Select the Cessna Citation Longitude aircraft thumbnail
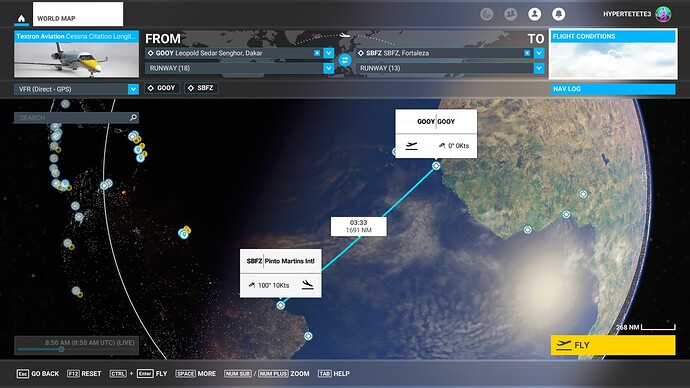This screenshot has height=388, width=690. (76, 54)
